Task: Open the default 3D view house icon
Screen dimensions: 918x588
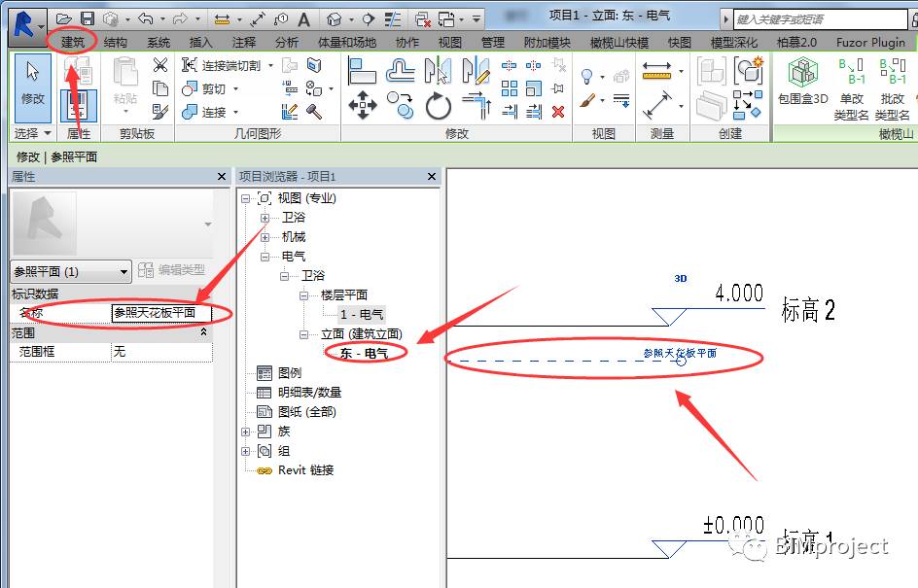Action: pos(335,19)
